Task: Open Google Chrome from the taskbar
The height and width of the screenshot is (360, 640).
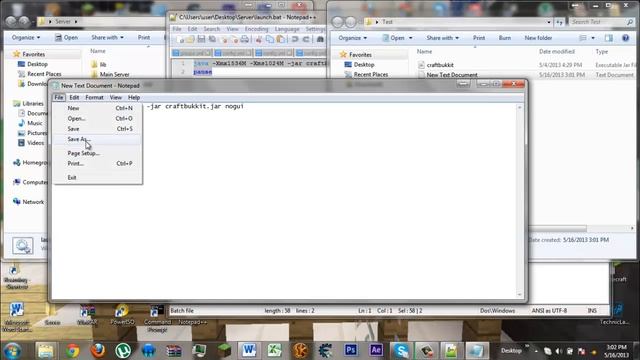Action: pos(73,351)
